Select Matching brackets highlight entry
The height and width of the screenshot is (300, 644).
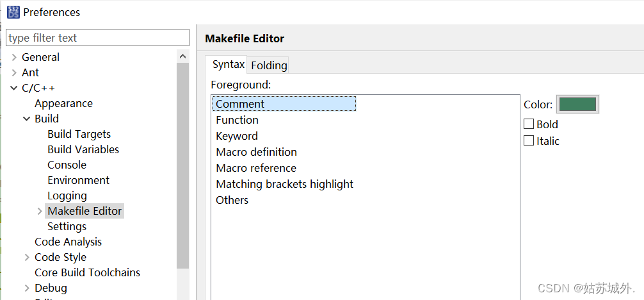coord(285,184)
